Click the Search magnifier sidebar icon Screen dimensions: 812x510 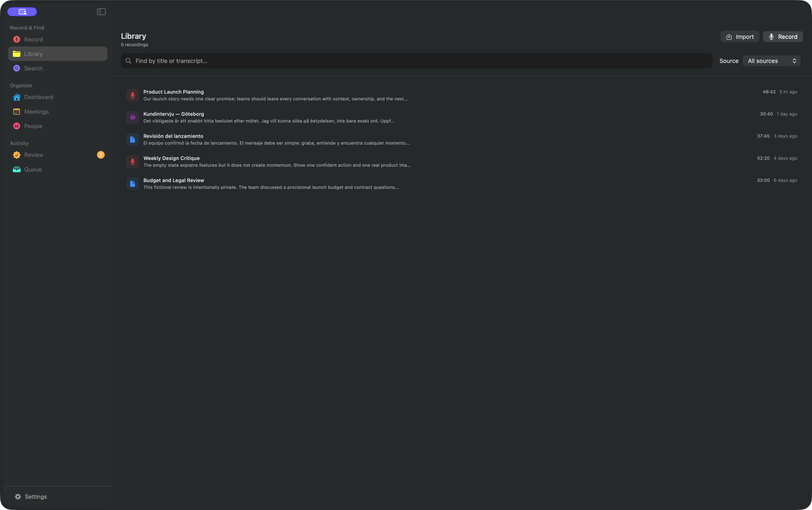click(16, 68)
